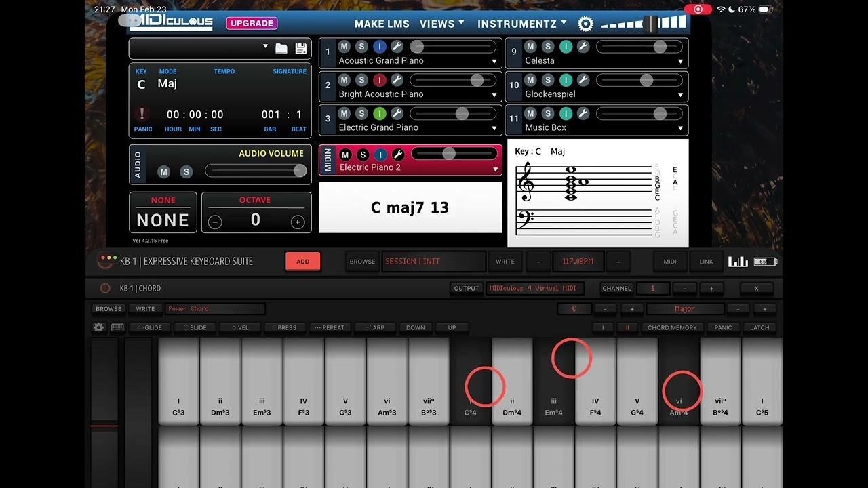The width and height of the screenshot is (868, 488).
Task: Click the Chord Memory button
Action: [x=672, y=327]
